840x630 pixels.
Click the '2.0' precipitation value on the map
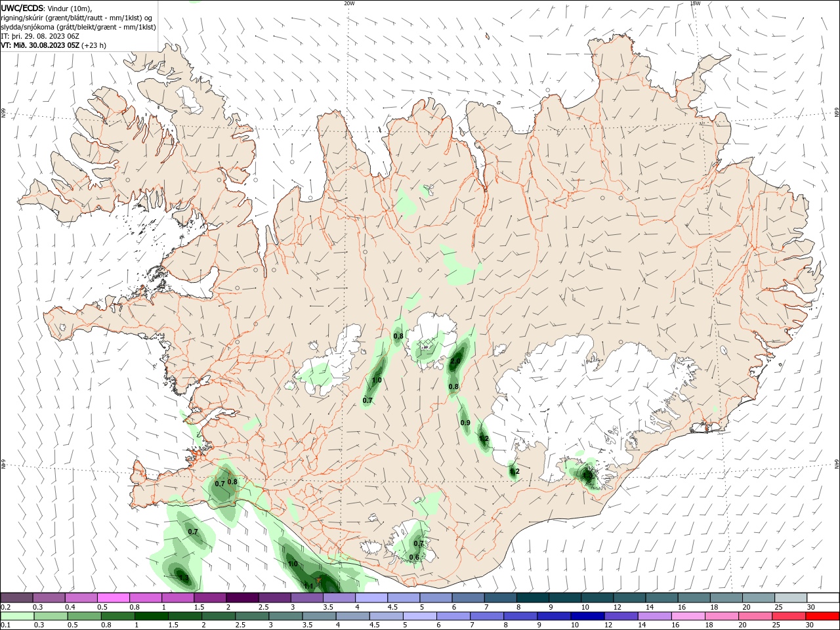(455, 361)
